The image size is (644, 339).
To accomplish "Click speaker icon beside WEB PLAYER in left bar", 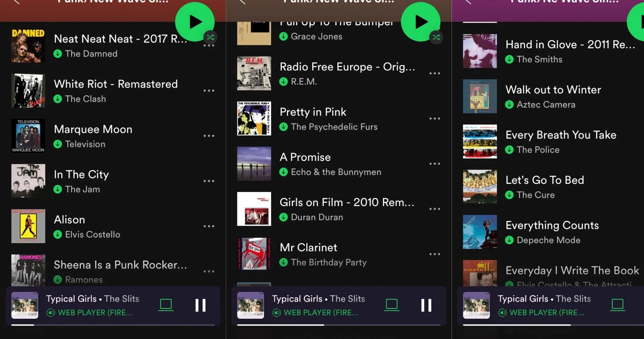I will pos(51,313).
